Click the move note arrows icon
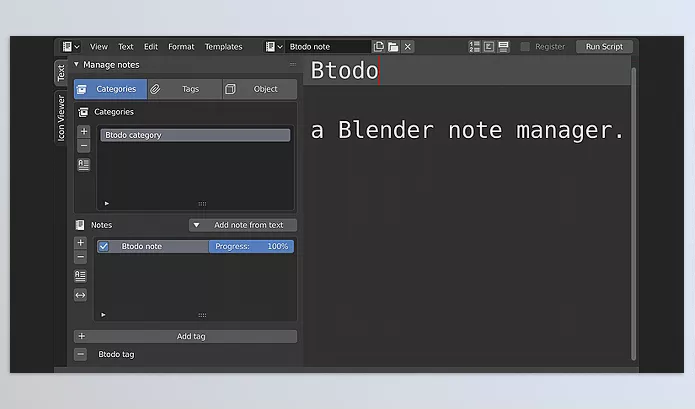 (80, 295)
